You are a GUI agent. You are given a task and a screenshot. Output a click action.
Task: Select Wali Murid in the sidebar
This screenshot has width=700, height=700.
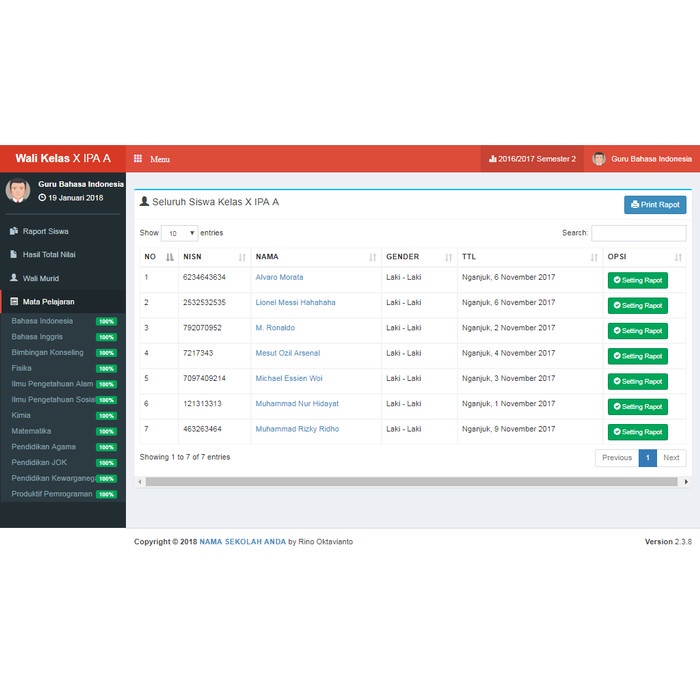(x=42, y=278)
